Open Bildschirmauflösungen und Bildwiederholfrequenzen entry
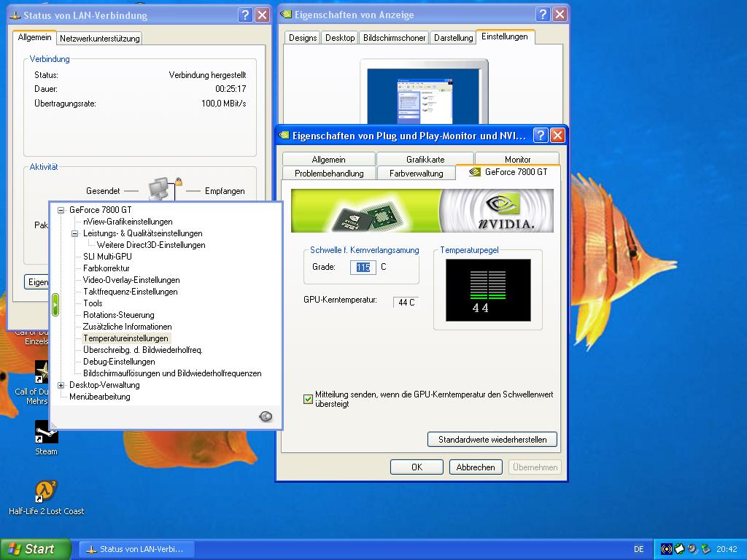This screenshot has width=747, height=560. coord(172,373)
